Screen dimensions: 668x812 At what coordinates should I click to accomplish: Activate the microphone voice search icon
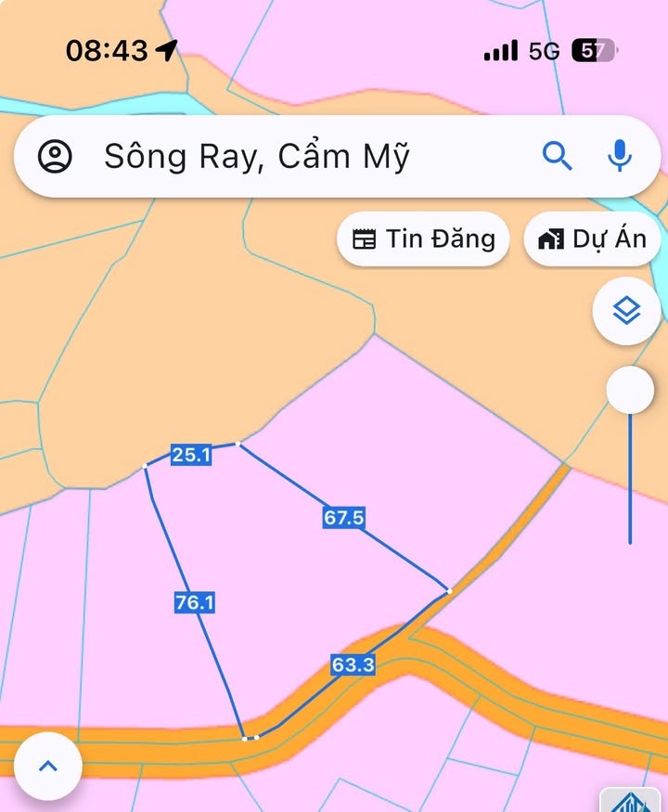coord(620,155)
